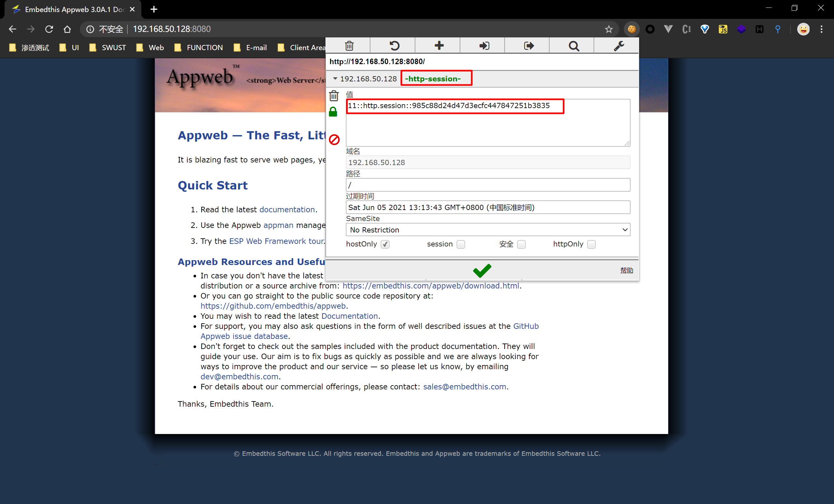Screen dimensions: 834x504
Task: Click the 过期时间 expiration date field
Action: [x=488, y=207]
